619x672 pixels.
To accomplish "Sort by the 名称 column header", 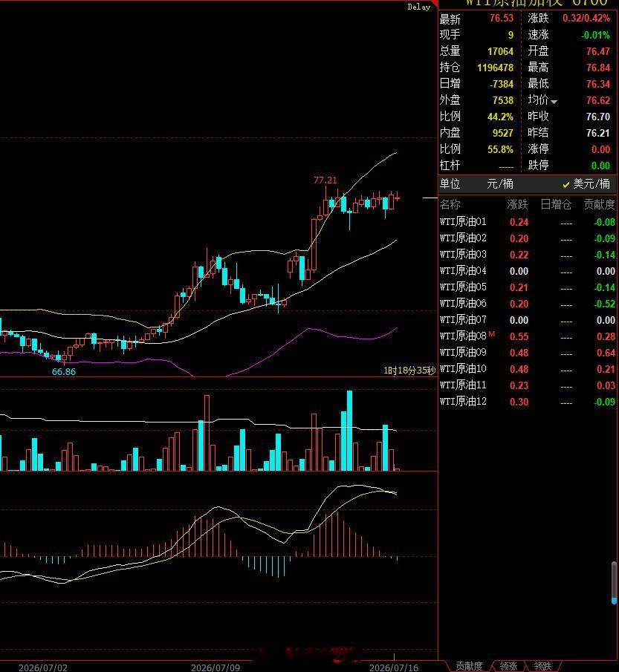I will pos(450,205).
